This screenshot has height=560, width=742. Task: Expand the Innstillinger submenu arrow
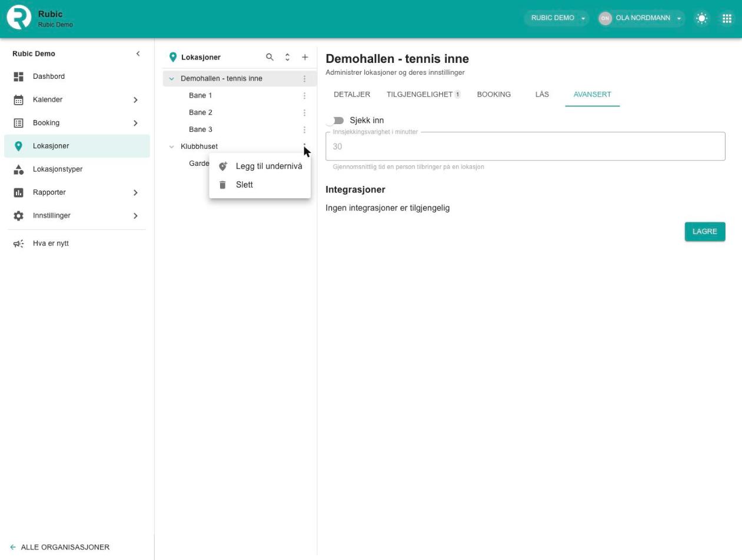pyautogui.click(x=135, y=216)
